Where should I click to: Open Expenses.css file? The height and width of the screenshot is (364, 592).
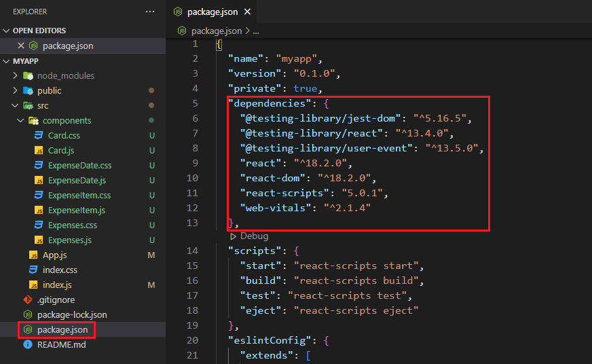[73, 225]
